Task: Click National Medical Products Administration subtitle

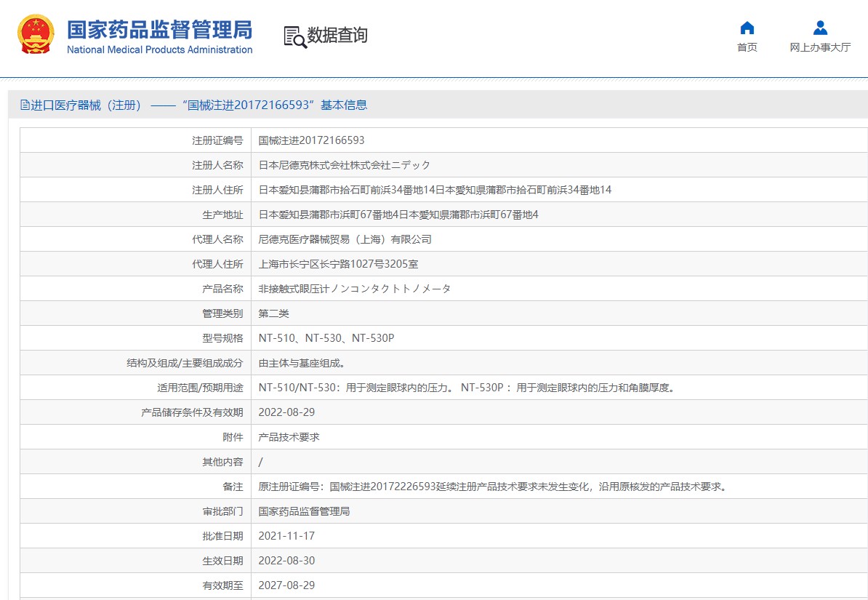Action: click(x=159, y=50)
